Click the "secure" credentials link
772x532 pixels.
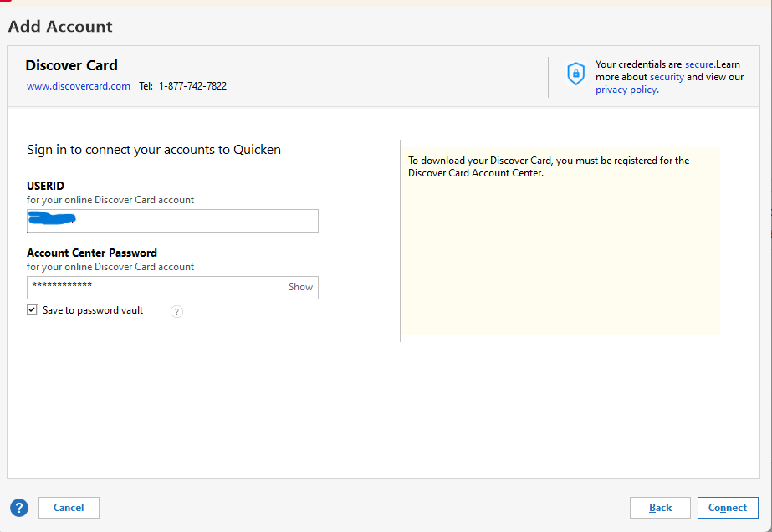[699, 64]
